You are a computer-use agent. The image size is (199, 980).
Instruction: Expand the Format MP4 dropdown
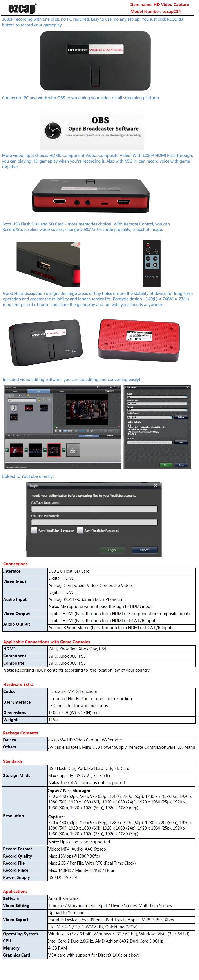157,410
